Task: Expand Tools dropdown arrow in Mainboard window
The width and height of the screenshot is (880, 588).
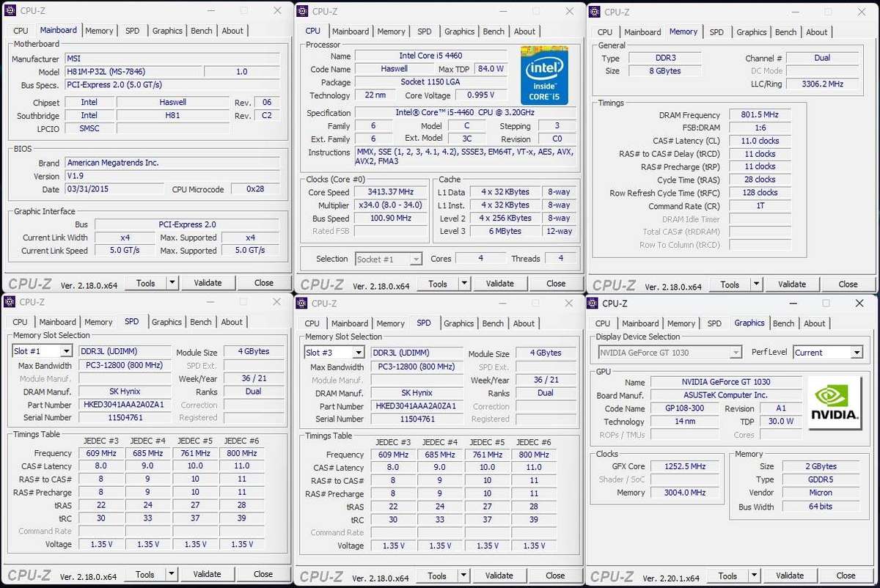Action: click(x=172, y=282)
